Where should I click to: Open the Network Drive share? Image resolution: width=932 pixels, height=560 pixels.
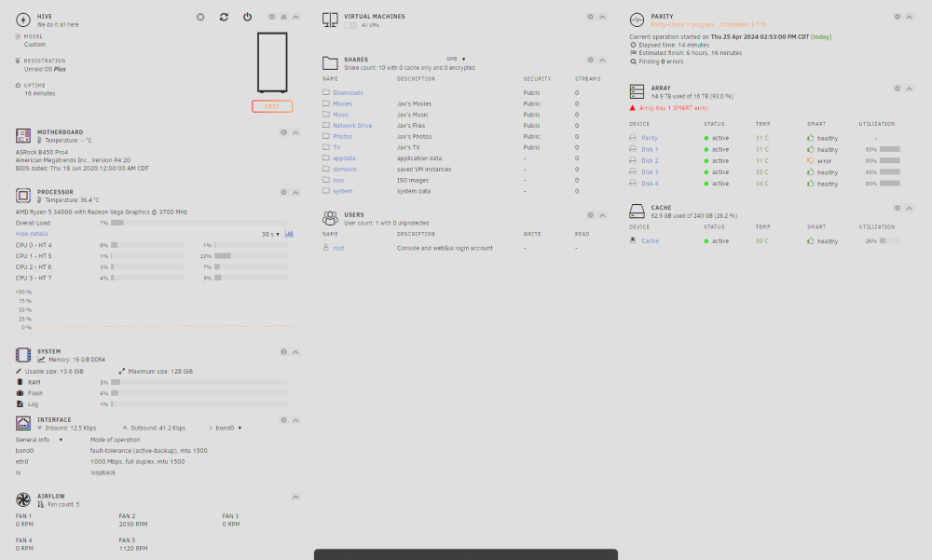352,126
